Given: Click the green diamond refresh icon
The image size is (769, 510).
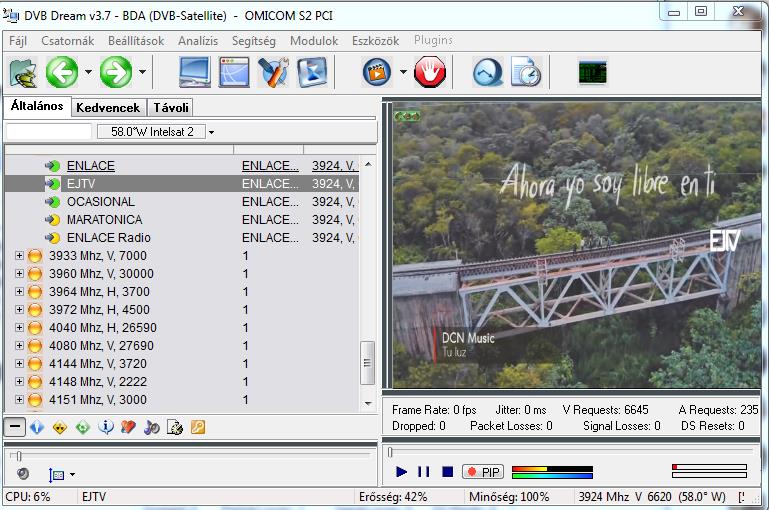Looking at the screenshot, I should 83,428.
